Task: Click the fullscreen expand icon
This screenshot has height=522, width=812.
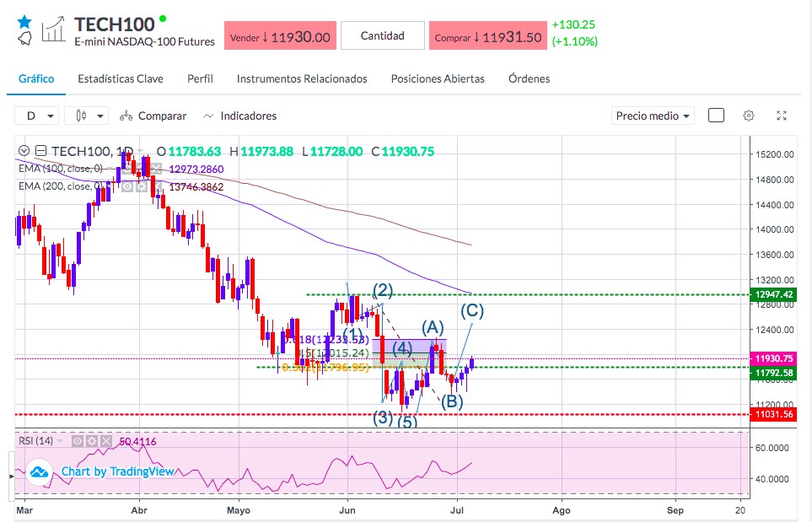Action: pos(782,116)
